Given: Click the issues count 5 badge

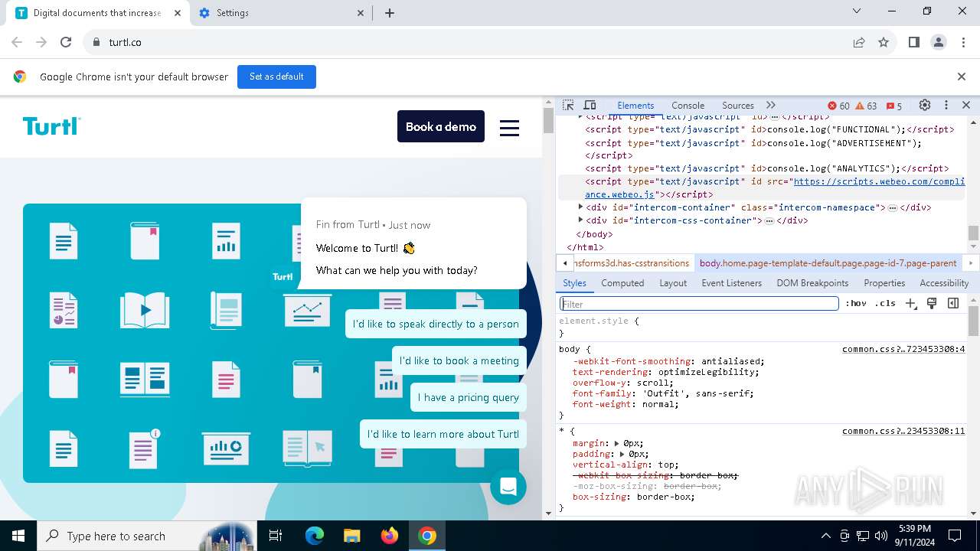Looking at the screenshot, I should (x=893, y=106).
